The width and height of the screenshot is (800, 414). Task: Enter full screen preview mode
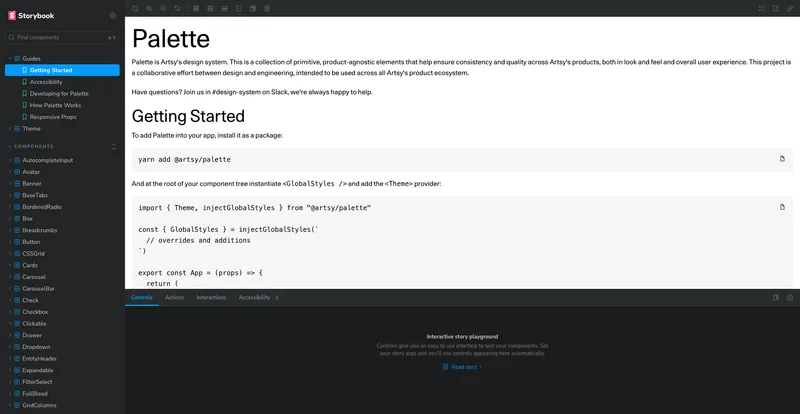[761, 8]
